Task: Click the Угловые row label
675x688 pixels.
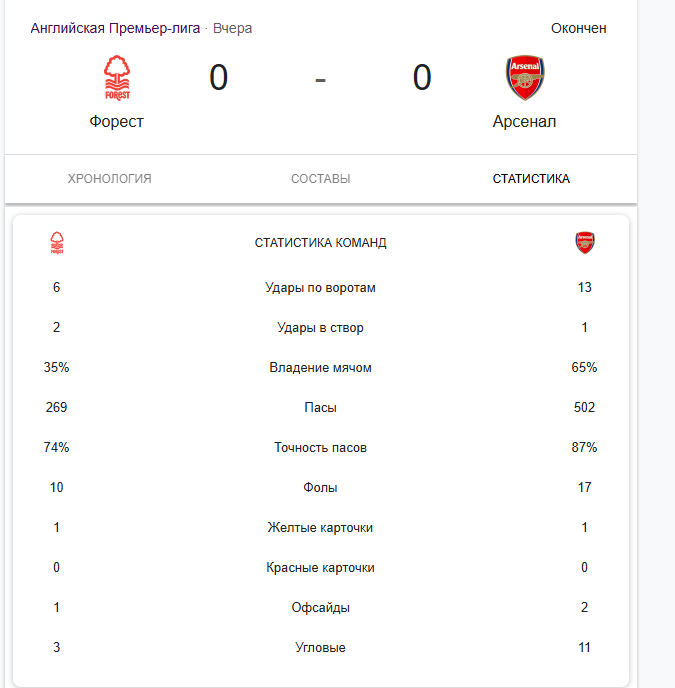Action: [x=320, y=648]
